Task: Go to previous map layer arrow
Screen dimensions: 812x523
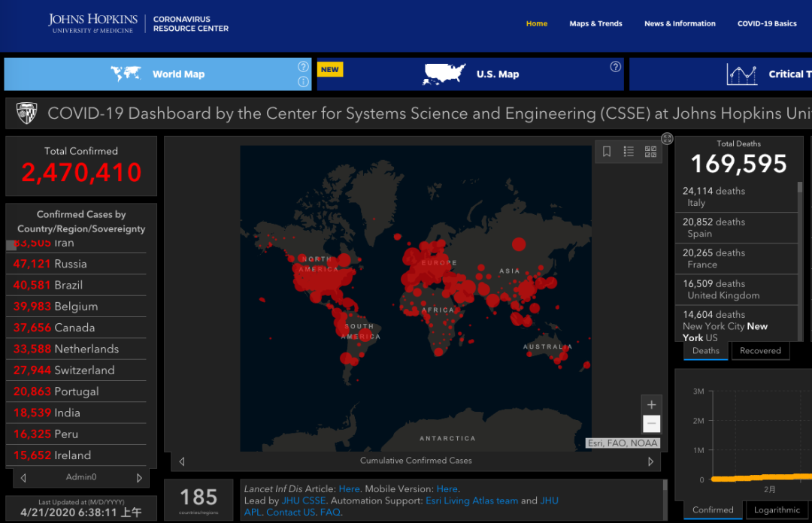Action: (182, 461)
